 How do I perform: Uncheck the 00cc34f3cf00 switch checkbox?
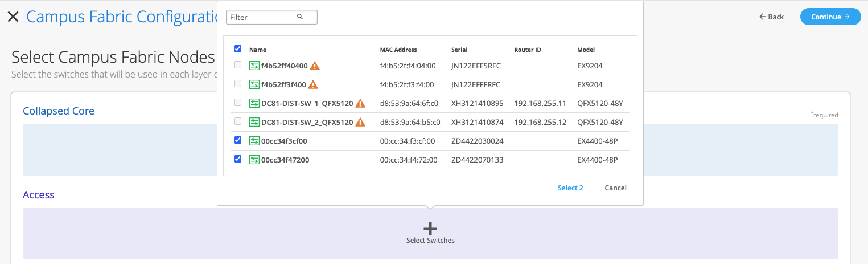(x=238, y=140)
